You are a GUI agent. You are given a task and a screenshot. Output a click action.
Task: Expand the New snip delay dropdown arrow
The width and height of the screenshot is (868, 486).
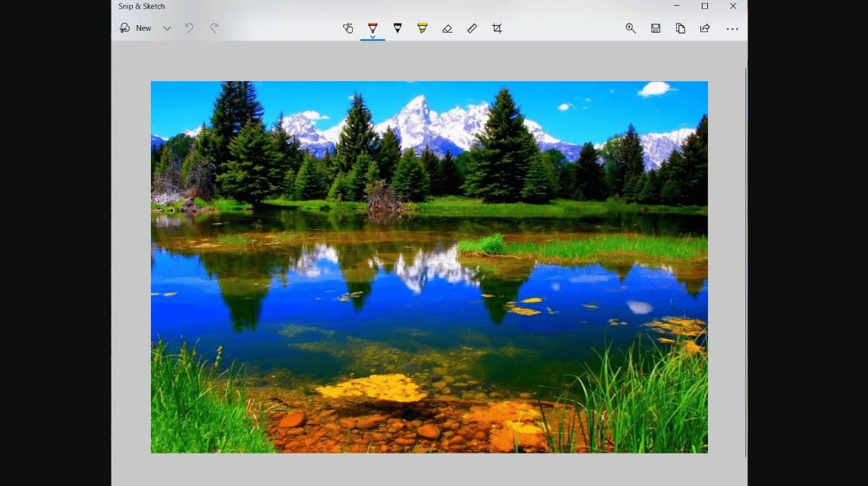tap(167, 28)
